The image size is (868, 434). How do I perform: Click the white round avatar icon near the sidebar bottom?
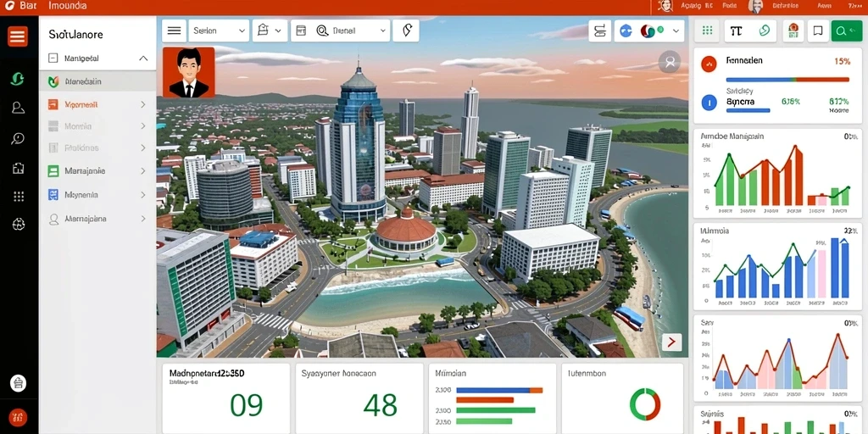[19, 382]
